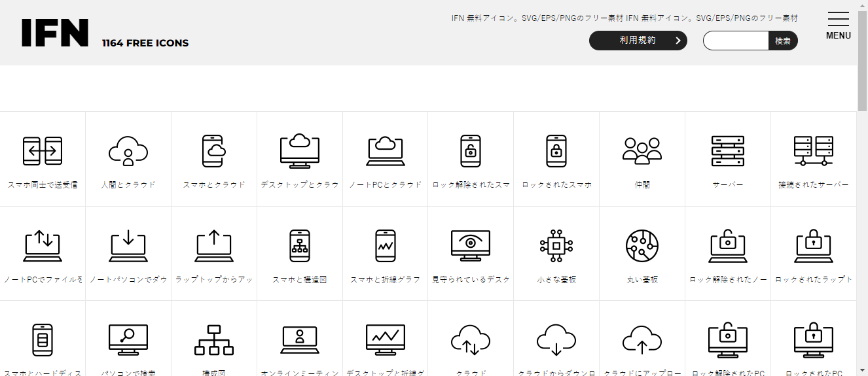Select the unlocked laptop icon
Image resolution: width=868 pixels, height=376 pixels.
(728, 246)
